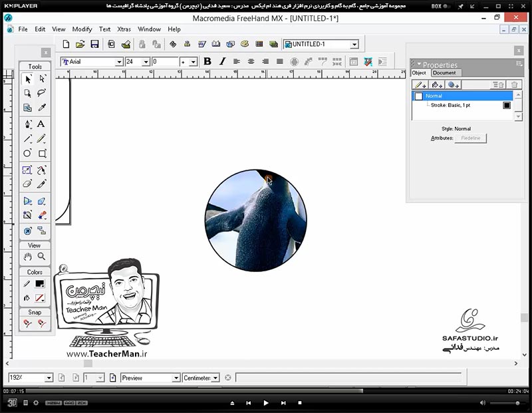Create a new document icon
Image resolution: width=532 pixels, height=413 pixels.
(66, 44)
